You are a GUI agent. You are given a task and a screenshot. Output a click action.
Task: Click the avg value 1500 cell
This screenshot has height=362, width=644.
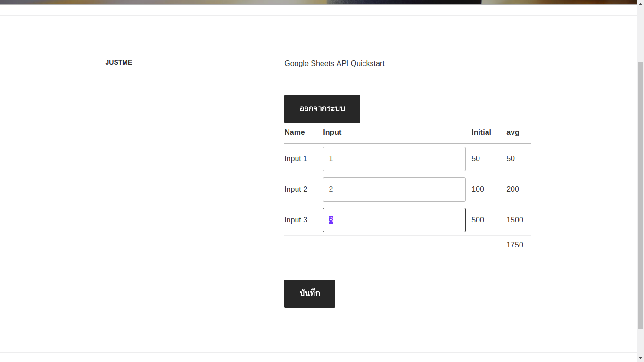click(x=514, y=220)
